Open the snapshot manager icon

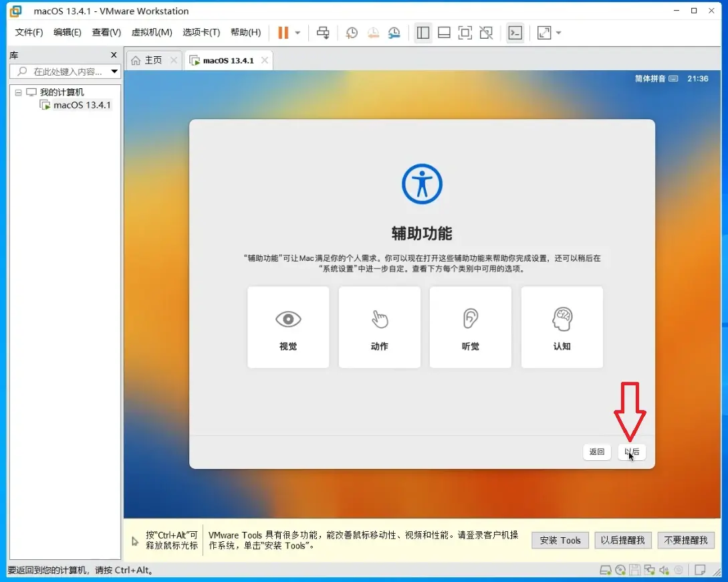click(x=394, y=33)
